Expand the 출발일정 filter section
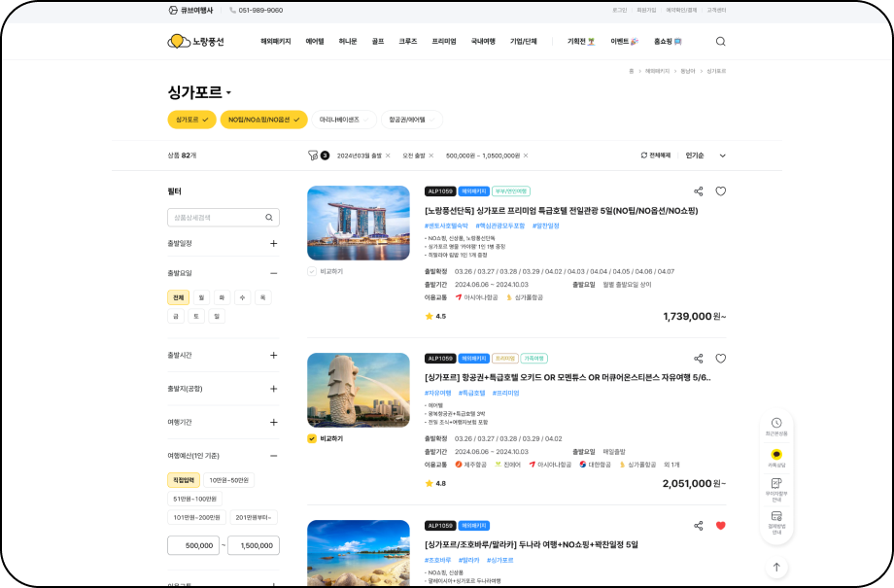 [x=273, y=244]
